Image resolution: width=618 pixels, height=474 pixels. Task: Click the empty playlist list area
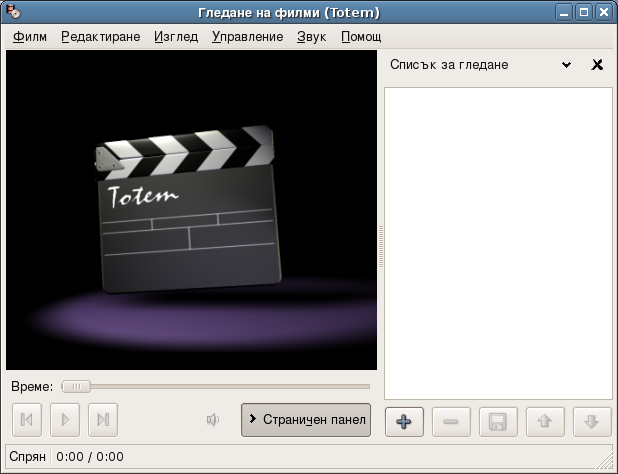pos(498,243)
